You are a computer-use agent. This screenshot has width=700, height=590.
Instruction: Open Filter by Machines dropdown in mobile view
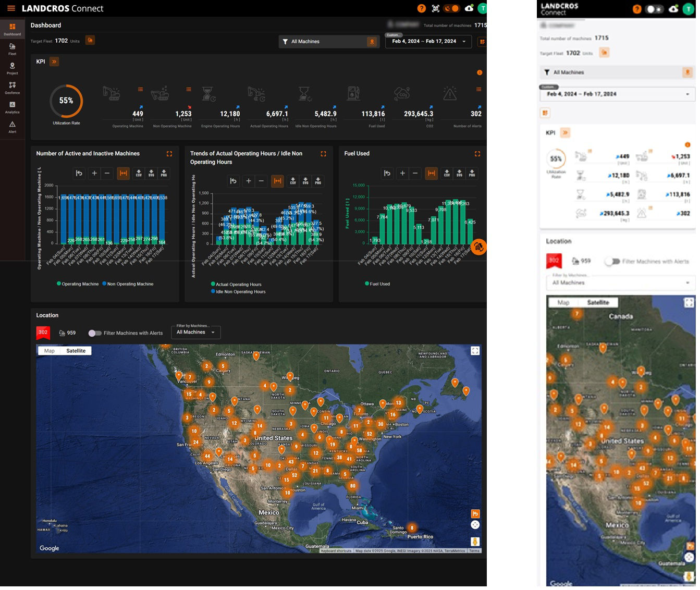(620, 282)
